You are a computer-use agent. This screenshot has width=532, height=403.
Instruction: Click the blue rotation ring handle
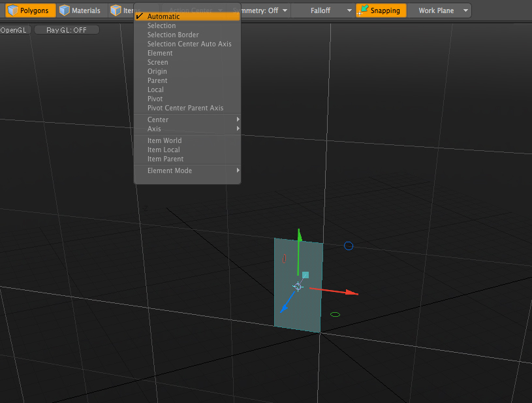click(x=349, y=246)
